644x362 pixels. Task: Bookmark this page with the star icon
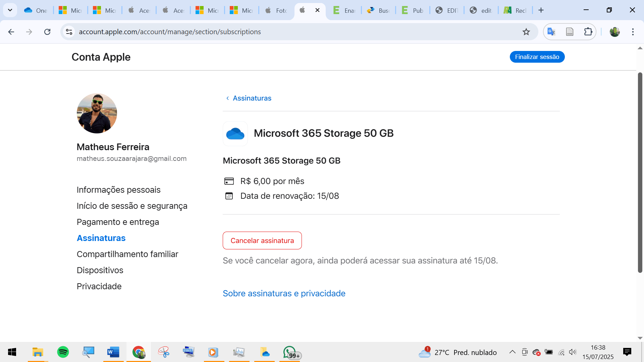point(526,32)
